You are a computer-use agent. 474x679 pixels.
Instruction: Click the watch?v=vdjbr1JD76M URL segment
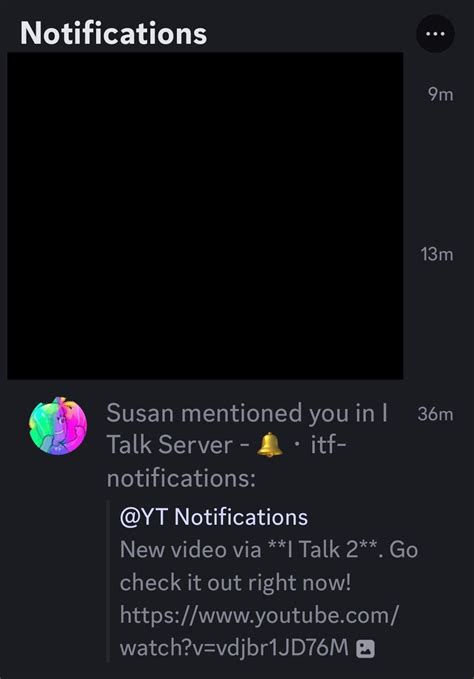(234, 648)
